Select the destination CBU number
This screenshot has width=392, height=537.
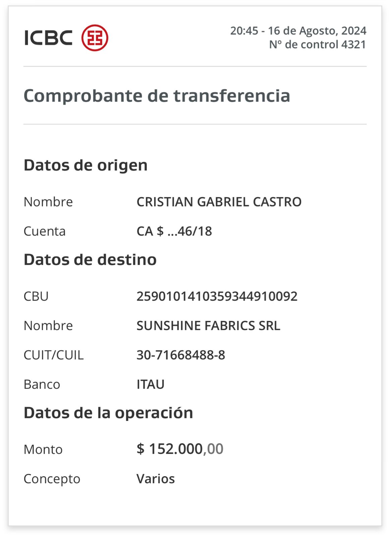[x=217, y=296]
